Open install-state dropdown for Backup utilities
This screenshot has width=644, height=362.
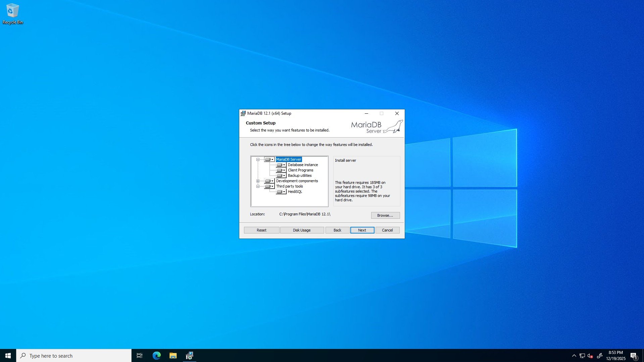click(x=281, y=175)
